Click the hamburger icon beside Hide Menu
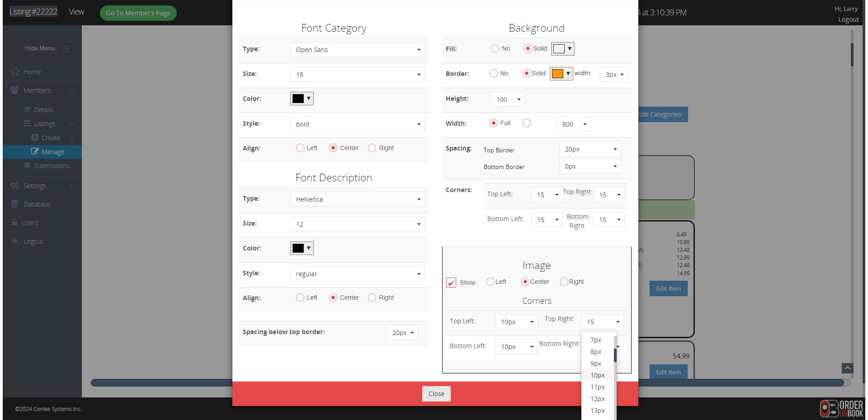The image size is (868, 420). click(x=66, y=49)
